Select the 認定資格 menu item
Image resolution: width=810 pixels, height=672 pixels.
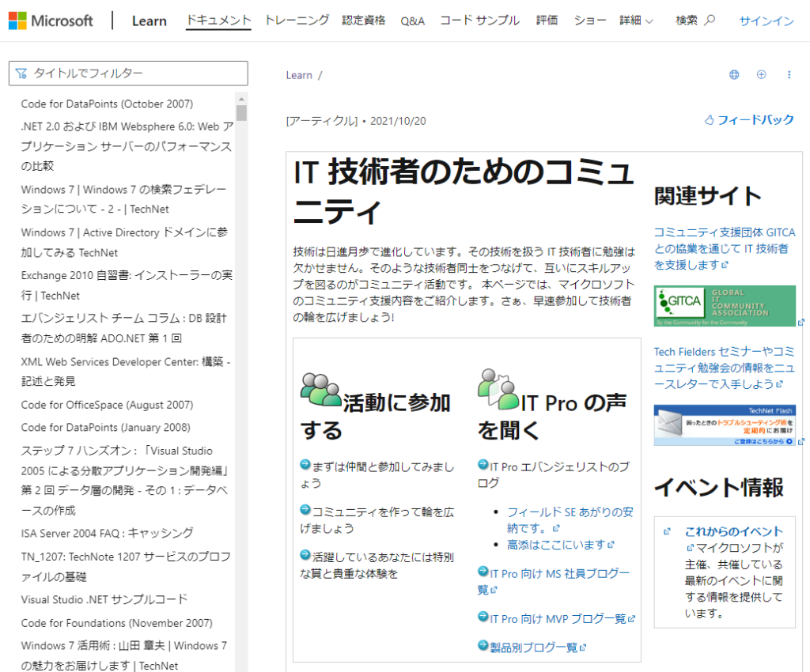coord(364,21)
